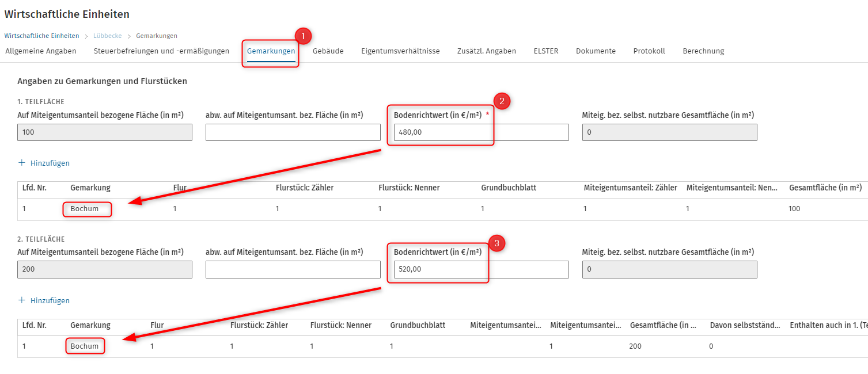The height and width of the screenshot is (374, 868).
Task: Click Hinzufügen under 2. Teilfläche
Action: pos(44,300)
